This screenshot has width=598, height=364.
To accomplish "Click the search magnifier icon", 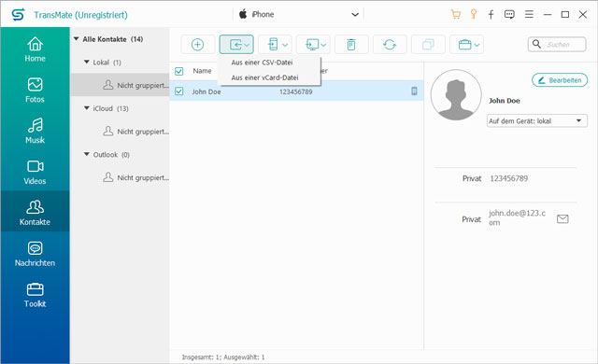I will (536, 44).
